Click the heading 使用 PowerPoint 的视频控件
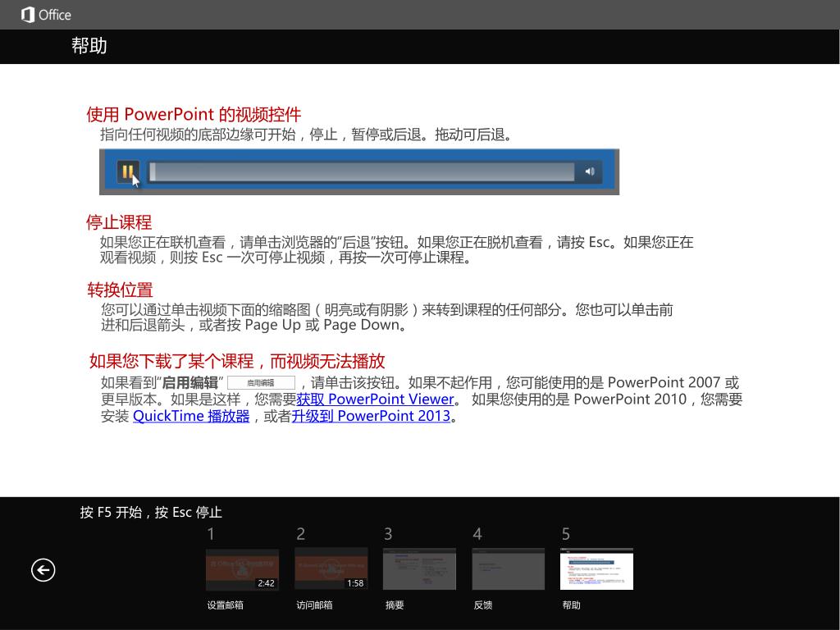840x630 pixels. pyautogui.click(x=194, y=114)
